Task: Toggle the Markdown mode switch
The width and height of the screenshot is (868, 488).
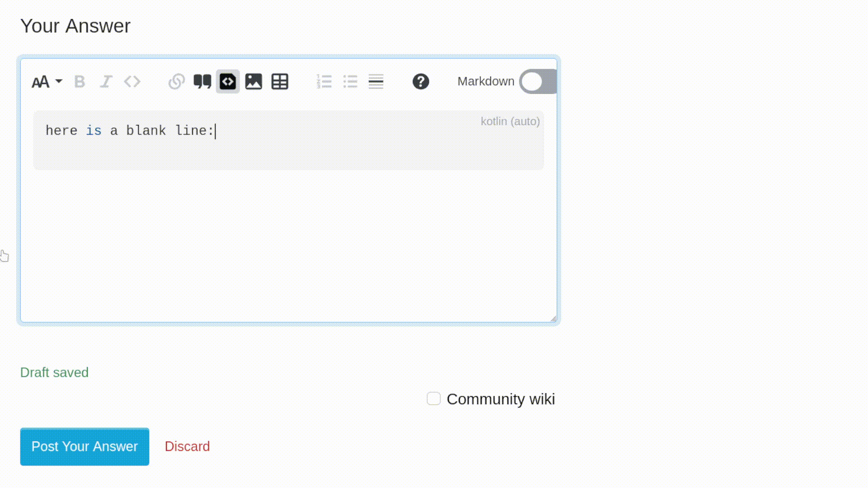Action: click(x=538, y=82)
